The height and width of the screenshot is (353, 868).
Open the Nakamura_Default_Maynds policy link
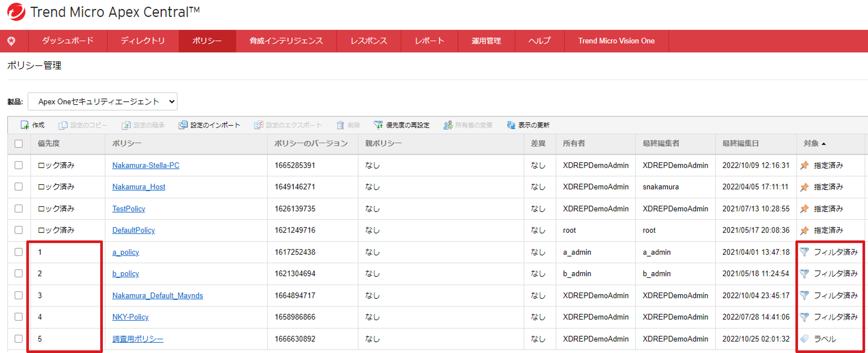tap(157, 295)
